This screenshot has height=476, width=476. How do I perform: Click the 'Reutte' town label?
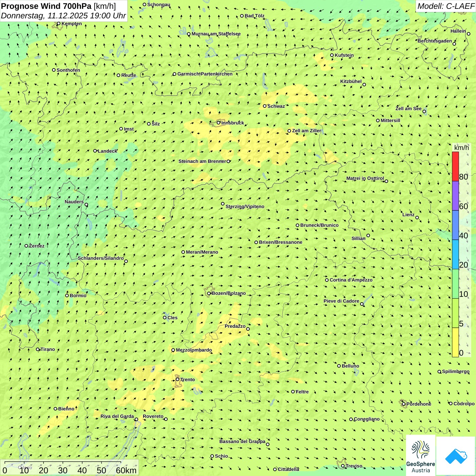coord(129,75)
